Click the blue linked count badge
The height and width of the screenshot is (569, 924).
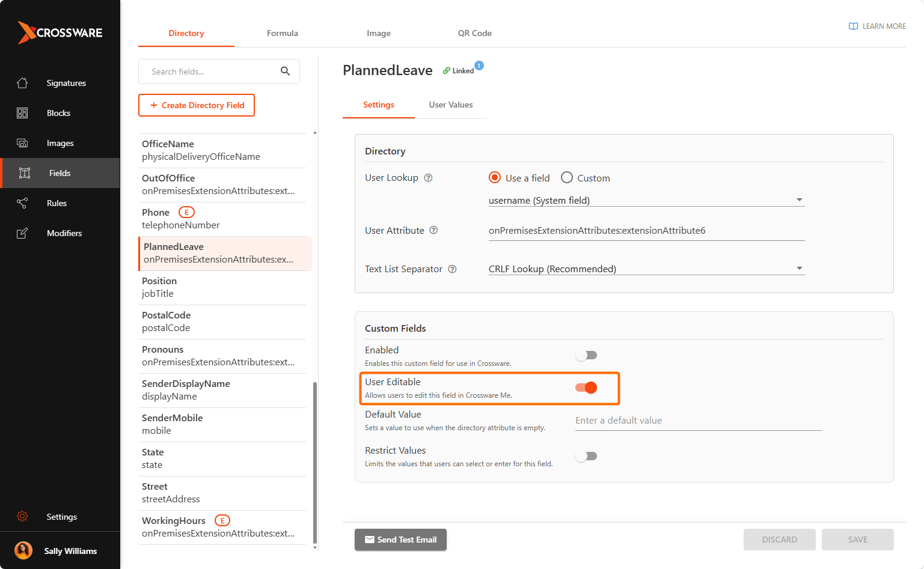pos(479,65)
